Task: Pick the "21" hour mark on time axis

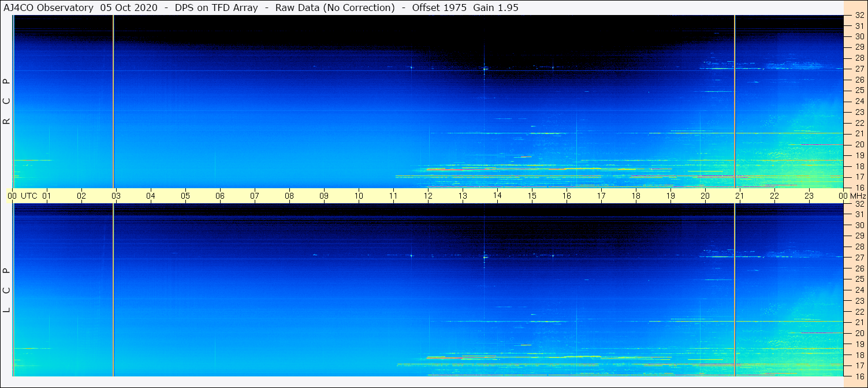Action: tap(740, 196)
